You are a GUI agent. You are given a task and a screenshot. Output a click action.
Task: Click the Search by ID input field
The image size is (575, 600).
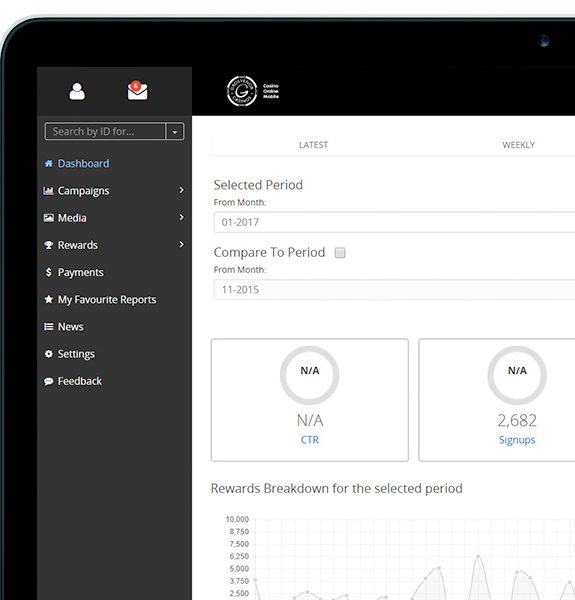pos(105,132)
